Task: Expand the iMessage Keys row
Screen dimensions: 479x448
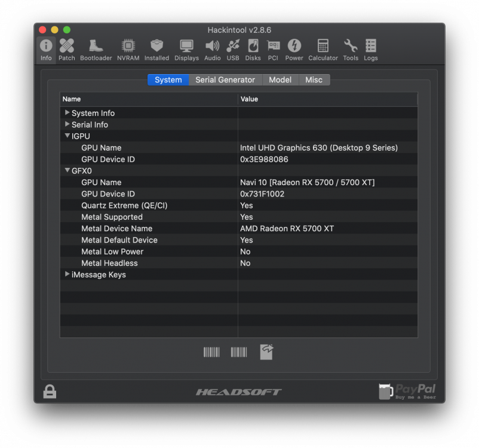Action: click(67, 274)
